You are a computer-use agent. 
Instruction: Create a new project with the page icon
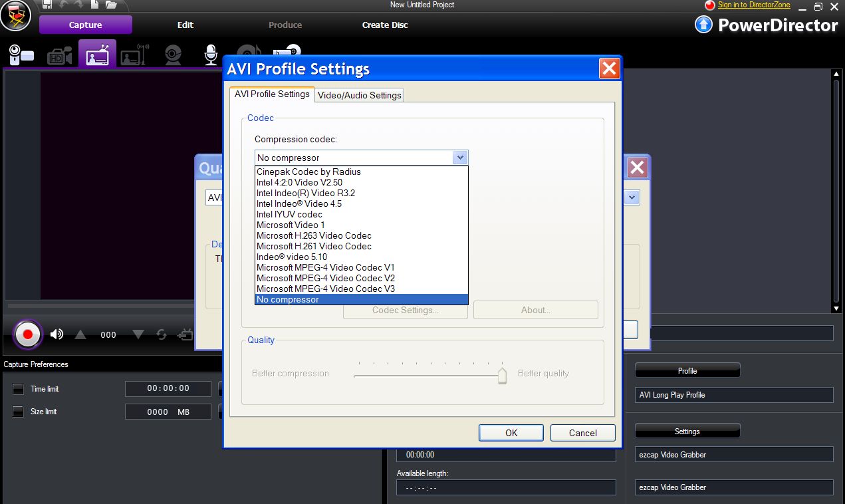pyautogui.click(x=95, y=5)
